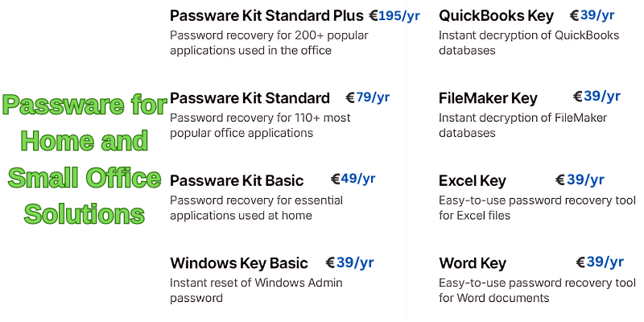644x322 pixels.
Task: Select the €195/yr price label
Action: click(x=394, y=15)
